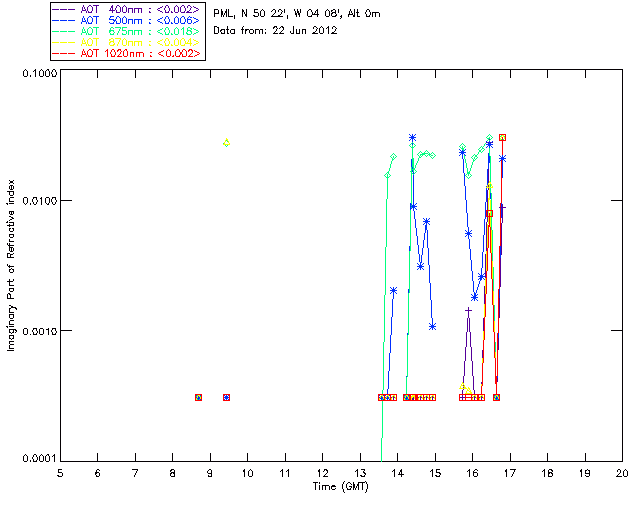
Task: Click the "Time (GMT)" axis label
Action: (x=341, y=487)
